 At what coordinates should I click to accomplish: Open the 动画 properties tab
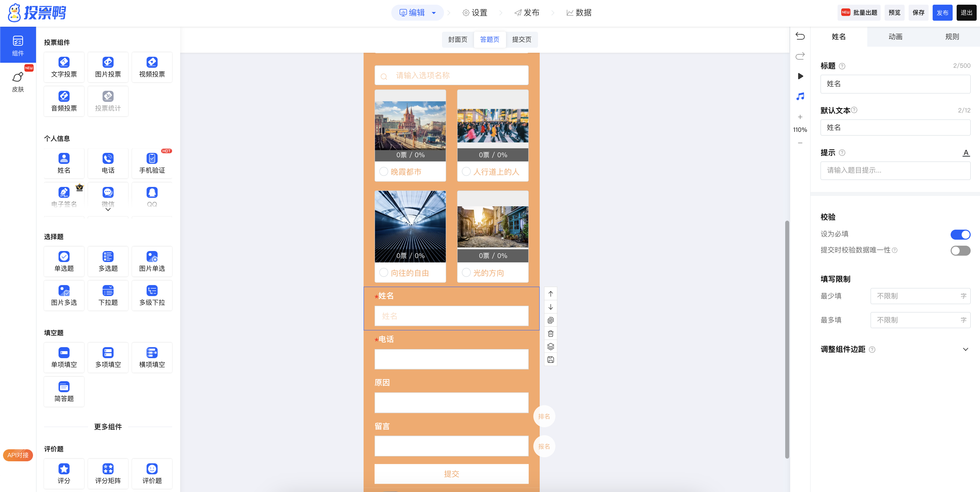(895, 37)
